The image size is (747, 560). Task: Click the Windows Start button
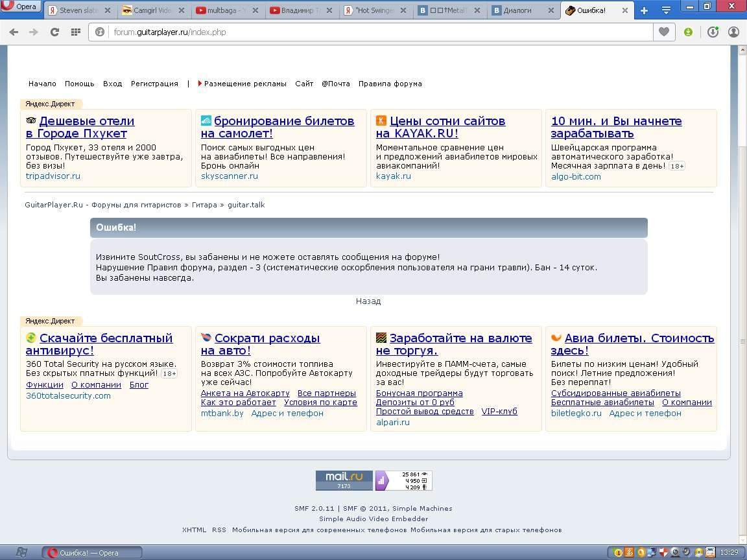[21, 552]
